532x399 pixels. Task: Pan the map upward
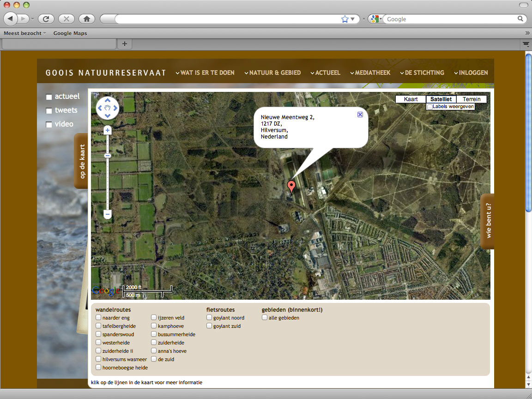tap(108, 100)
